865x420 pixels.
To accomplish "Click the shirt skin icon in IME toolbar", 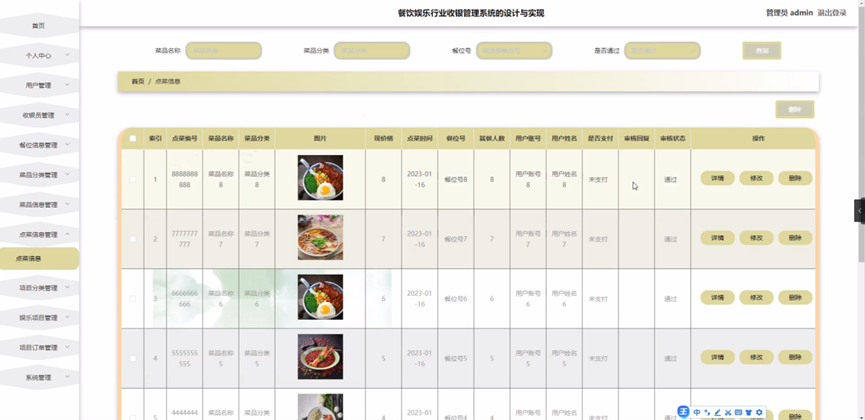I will click(x=749, y=412).
